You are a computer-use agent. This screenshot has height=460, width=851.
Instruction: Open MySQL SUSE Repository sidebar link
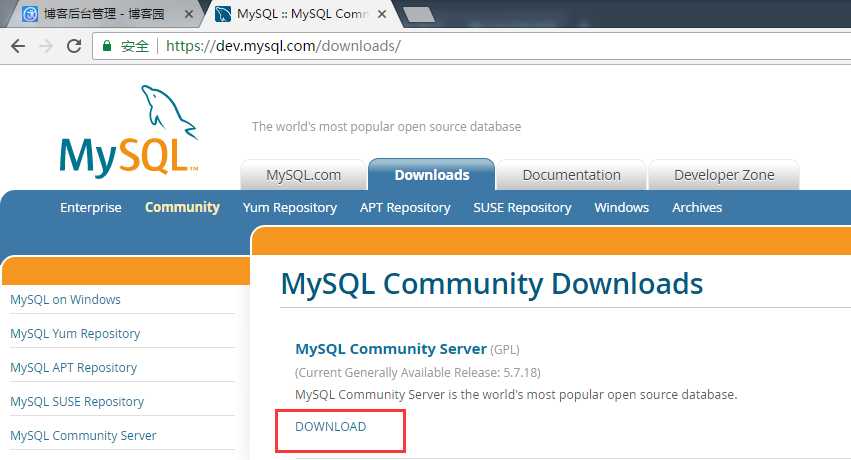(77, 402)
